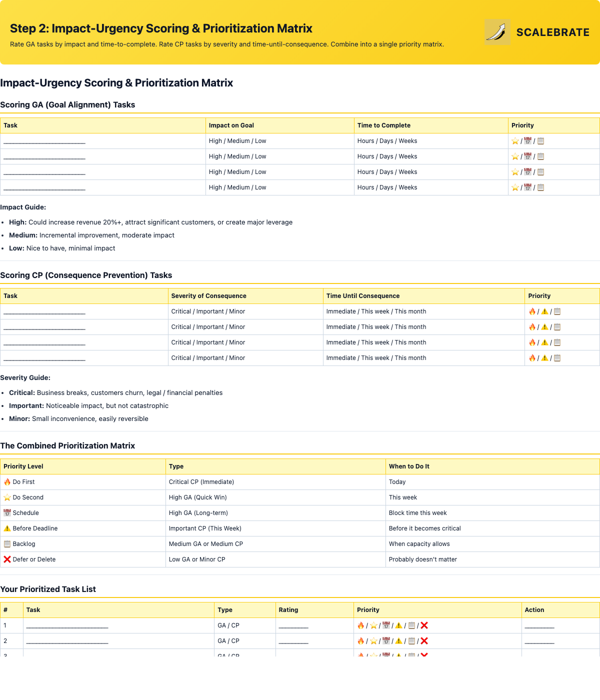The height and width of the screenshot is (700, 600).
Task: Click the clipboard icon beside Backlog
Action: point(7,544)
